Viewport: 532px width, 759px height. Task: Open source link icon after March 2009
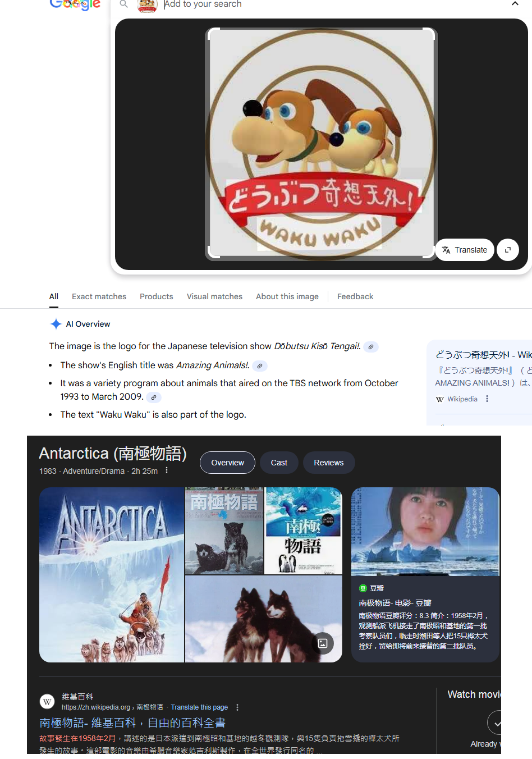coord(154,397)
